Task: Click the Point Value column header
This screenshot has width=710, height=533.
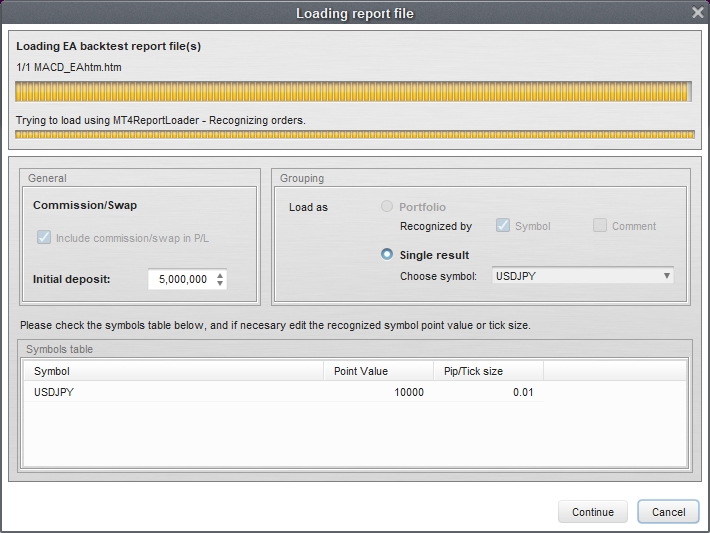Action: 380,371
